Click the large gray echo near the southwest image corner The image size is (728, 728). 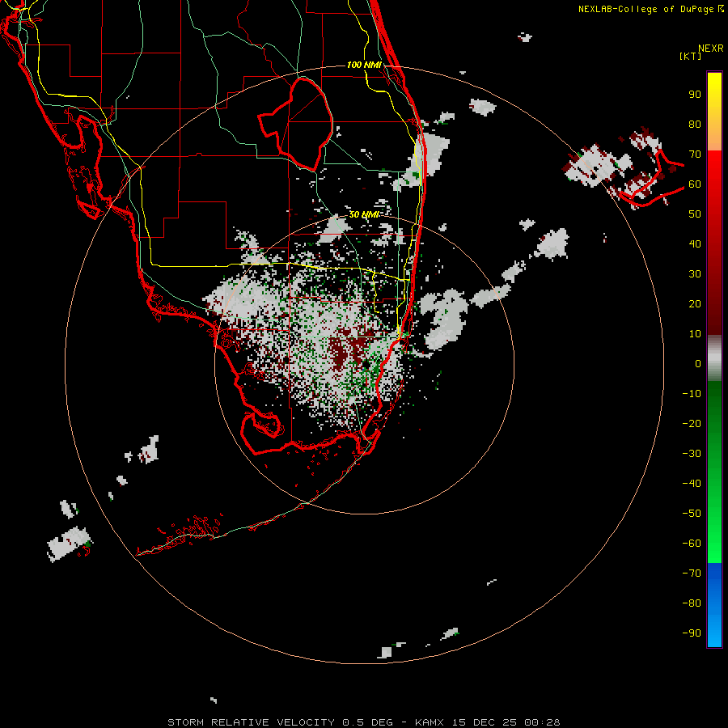(70, 544)
